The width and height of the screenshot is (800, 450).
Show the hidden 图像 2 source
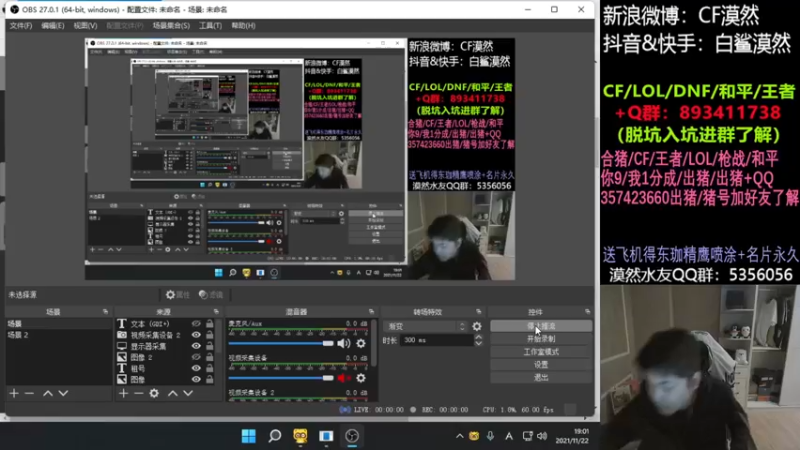196,357
